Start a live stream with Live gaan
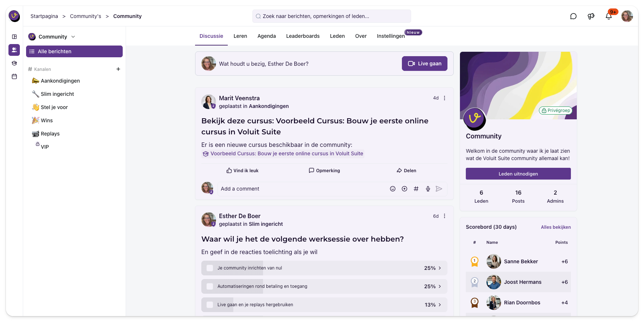This screenshot has height=322, width=644. [425, 64]
